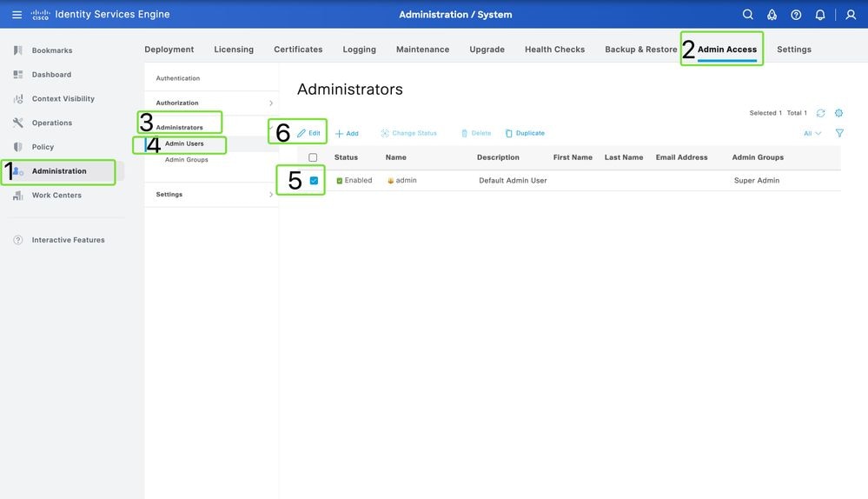This screenshot has width=868, height=499.
Task: Click the rocket quick-start icon
Action: 772,15
